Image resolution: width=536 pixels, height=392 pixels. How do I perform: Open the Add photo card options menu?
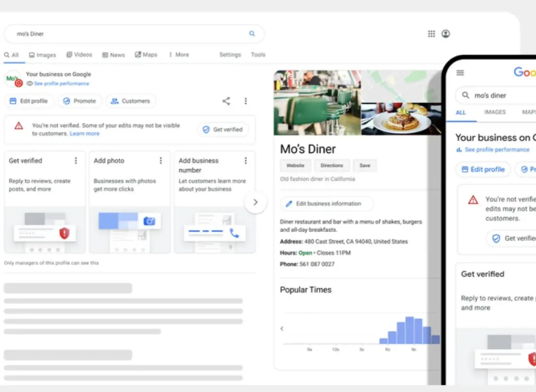coord(161,161)
